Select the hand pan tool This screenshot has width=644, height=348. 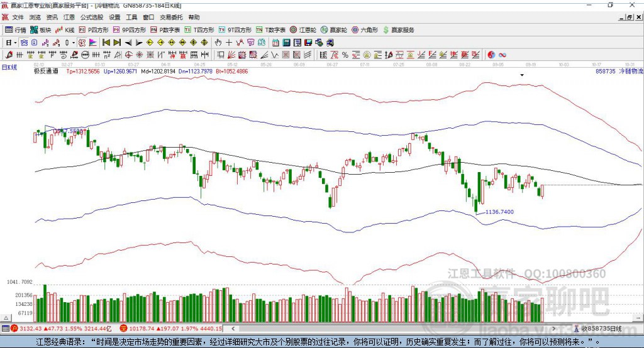218,43
